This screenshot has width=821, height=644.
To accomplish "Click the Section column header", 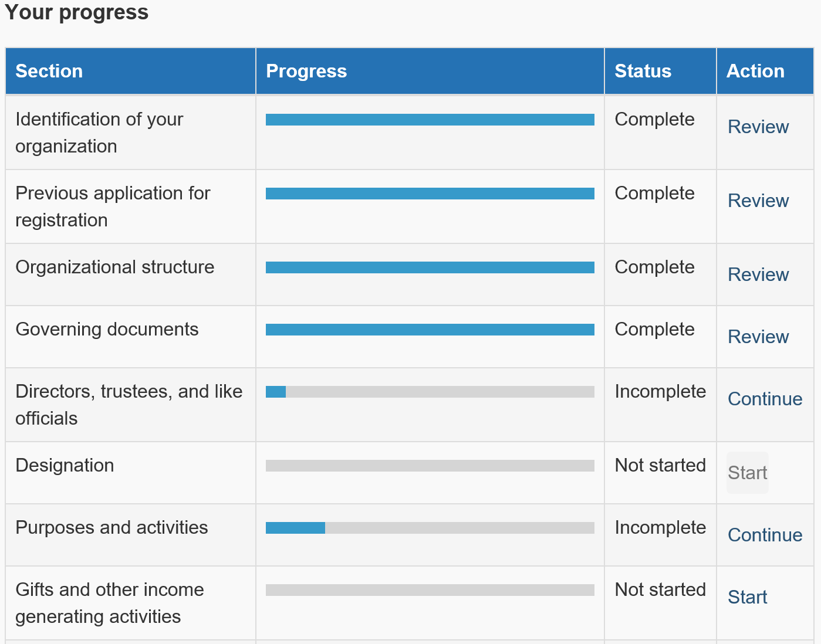I will (x=49, y=71).
